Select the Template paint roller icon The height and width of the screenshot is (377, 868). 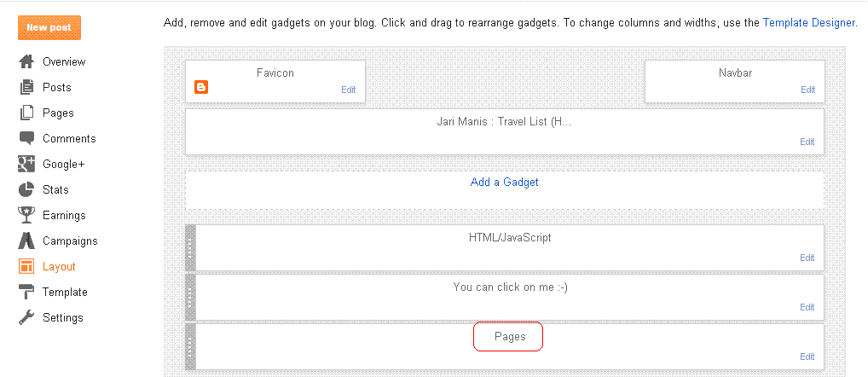pos(26,292)
